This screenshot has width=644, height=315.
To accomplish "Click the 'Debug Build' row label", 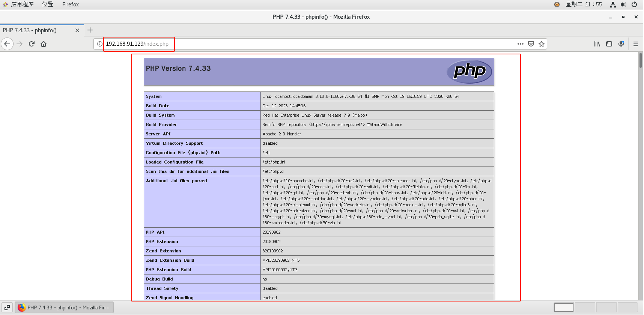I will click(159, 279).
